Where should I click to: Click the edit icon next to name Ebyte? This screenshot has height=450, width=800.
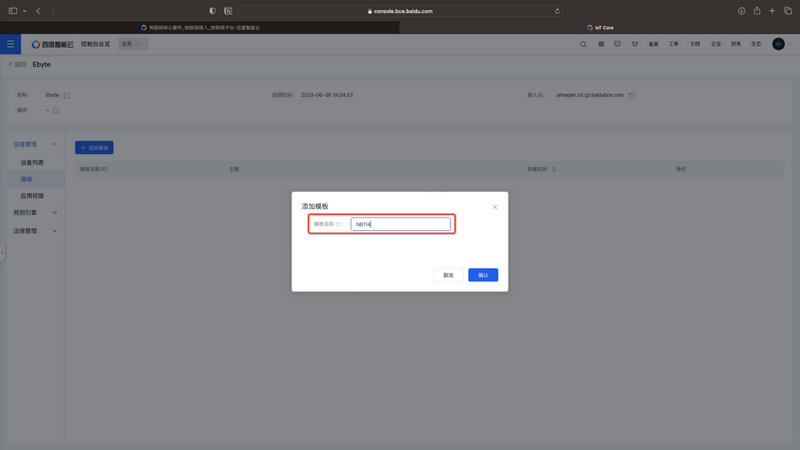(x=67, y=95)
